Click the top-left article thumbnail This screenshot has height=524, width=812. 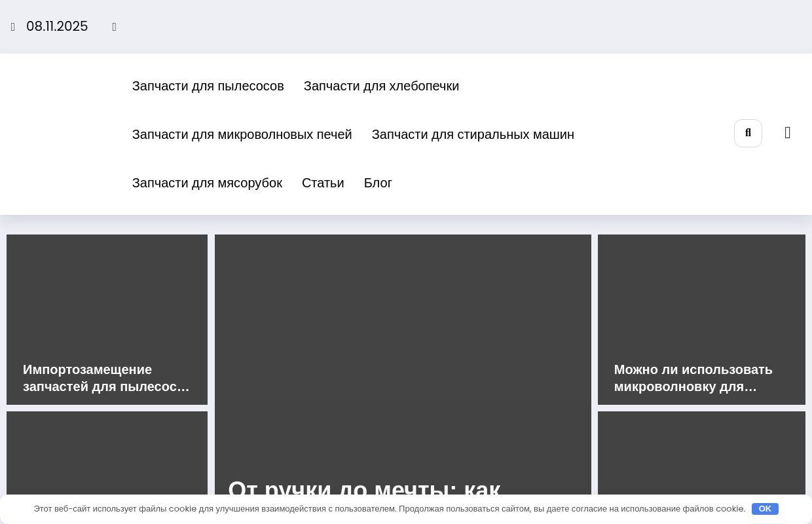click(107, 301)
